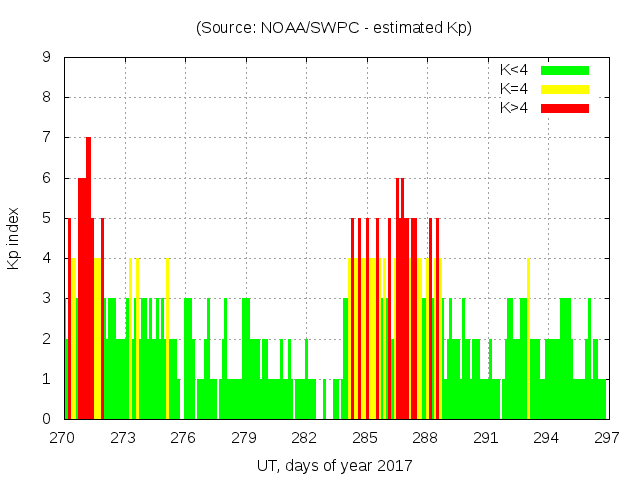Click the red K>4 legend swatch
640x480 pixels.
(x=565, y=108)
